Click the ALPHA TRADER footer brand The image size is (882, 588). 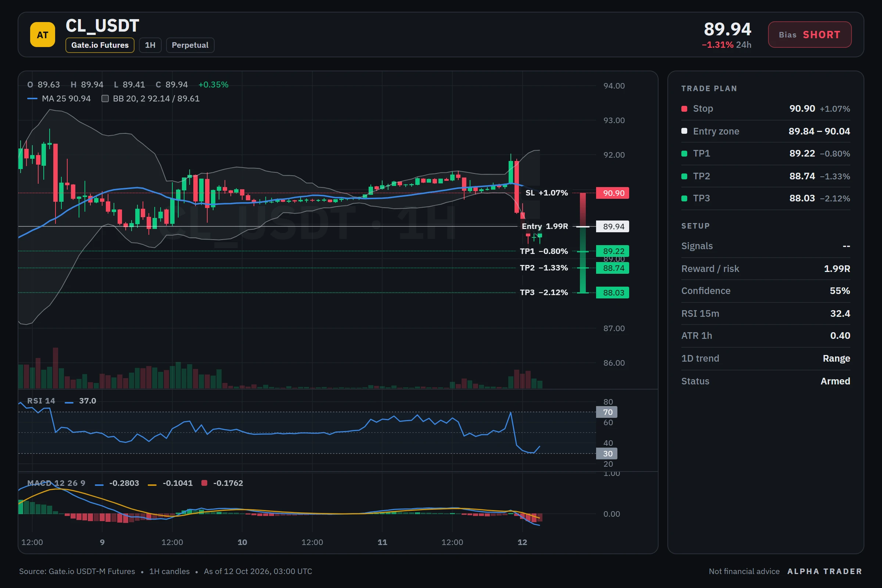click(825, 571)
